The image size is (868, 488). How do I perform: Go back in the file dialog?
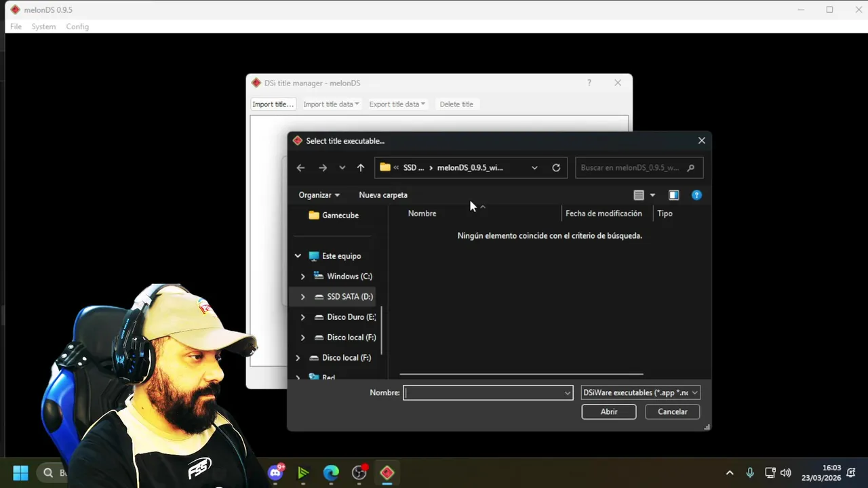(x=300, y=168)
